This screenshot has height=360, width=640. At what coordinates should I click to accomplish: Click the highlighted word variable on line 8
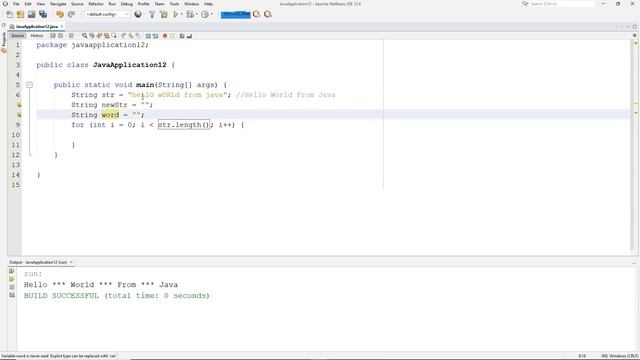point(110,115)
